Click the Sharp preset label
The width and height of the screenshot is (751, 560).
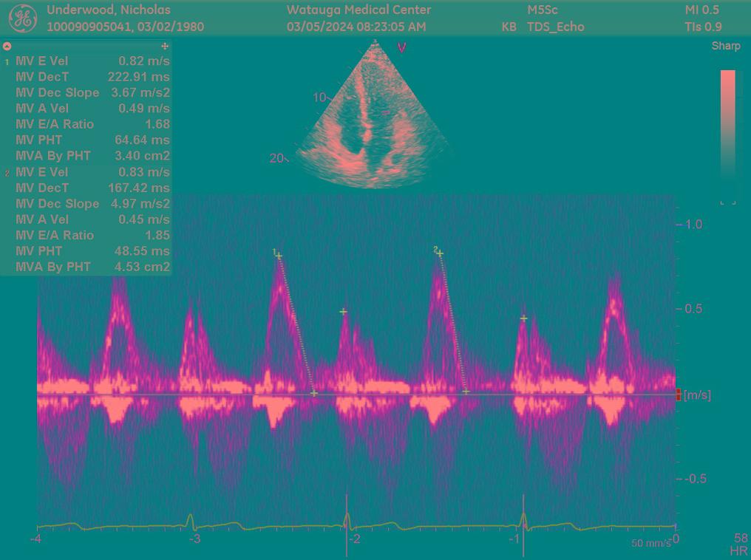pos(725,46)
